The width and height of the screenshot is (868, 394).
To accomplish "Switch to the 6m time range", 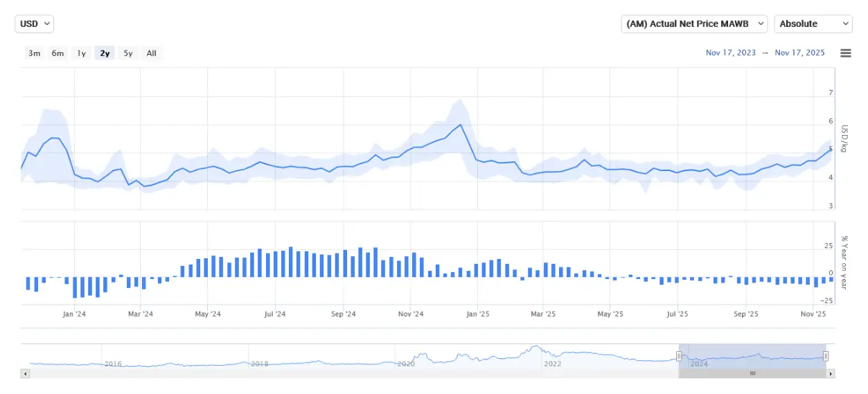I will (x=57, y=53).
